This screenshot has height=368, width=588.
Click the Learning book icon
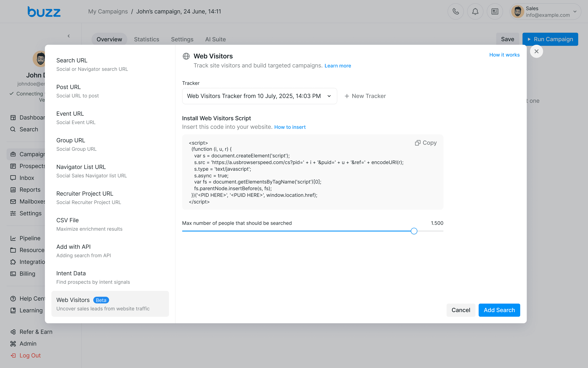pos(13,310)
